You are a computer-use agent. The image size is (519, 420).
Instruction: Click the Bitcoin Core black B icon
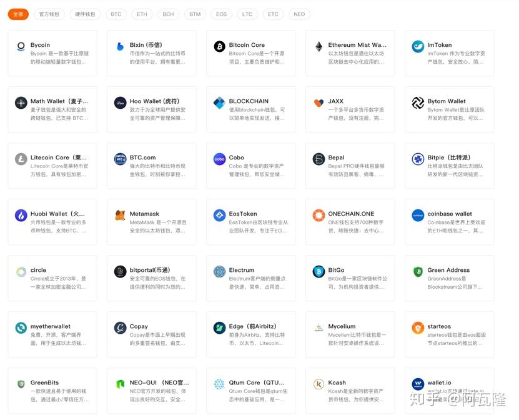[219, 46]
